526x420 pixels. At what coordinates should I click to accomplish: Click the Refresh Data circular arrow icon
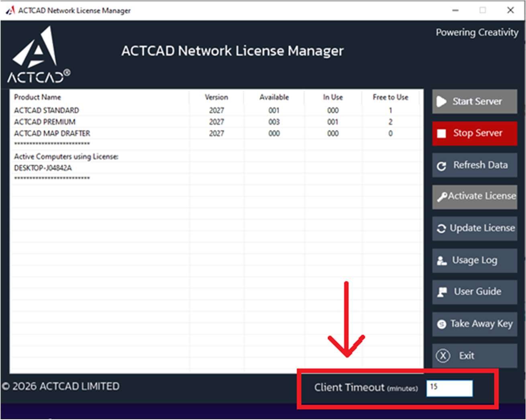tap(441, 166)
